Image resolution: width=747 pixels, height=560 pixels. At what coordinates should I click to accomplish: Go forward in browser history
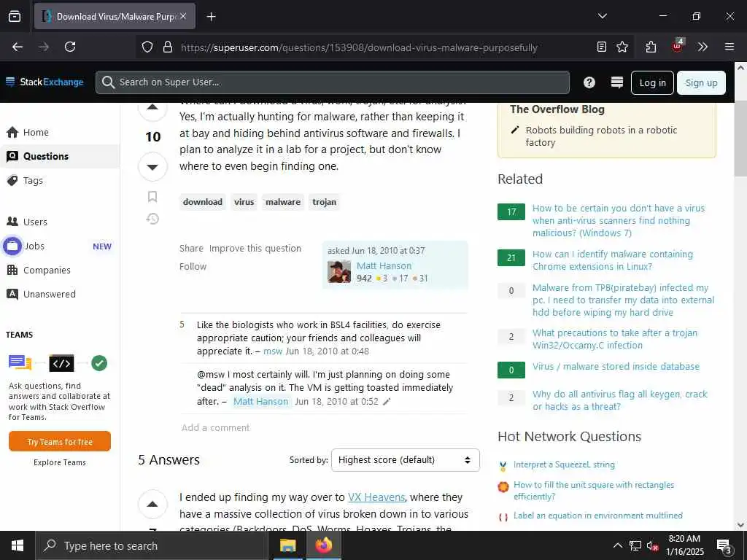[44, 47]
